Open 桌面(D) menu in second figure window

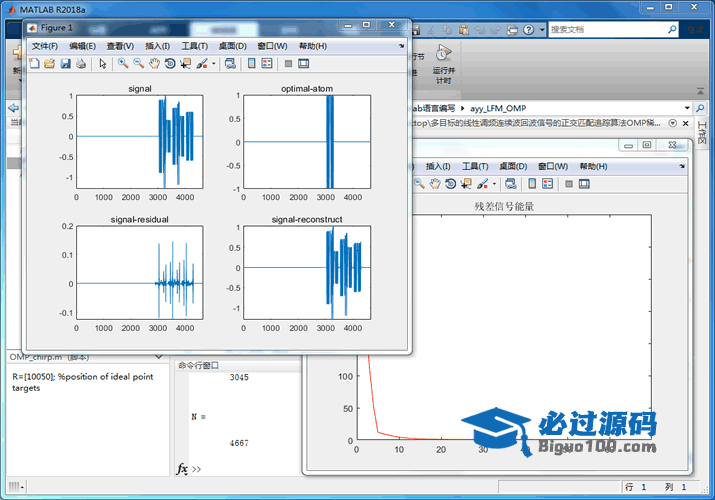pos(513,166)
